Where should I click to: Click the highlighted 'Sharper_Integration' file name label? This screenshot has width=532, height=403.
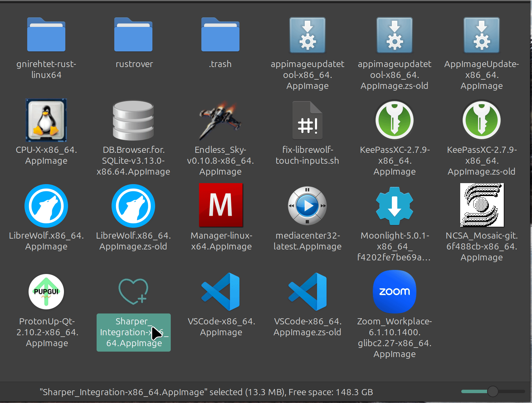(134, 332)
